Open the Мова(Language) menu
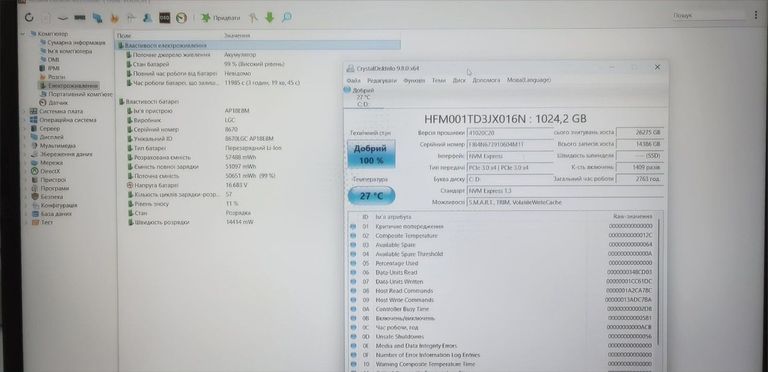 (x=529, y=80)
